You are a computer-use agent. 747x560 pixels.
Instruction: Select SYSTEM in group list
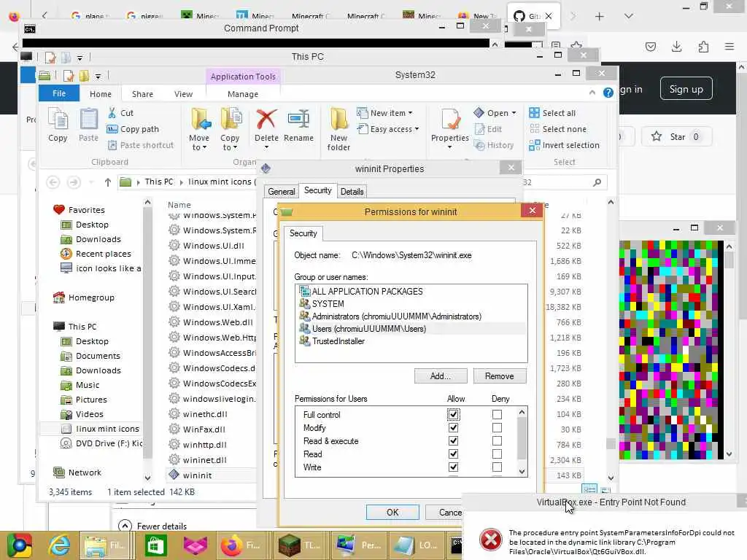(x=328, y=304)
